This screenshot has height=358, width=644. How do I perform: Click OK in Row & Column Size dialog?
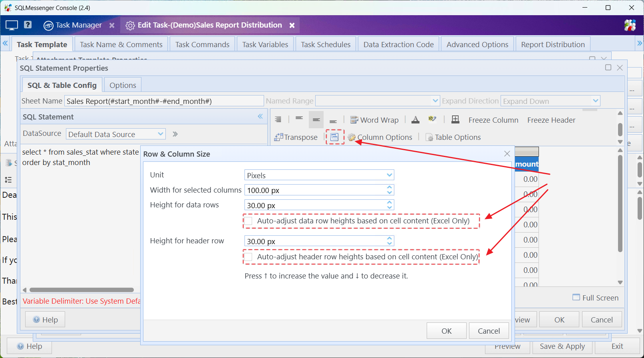(x=447, y=331)
